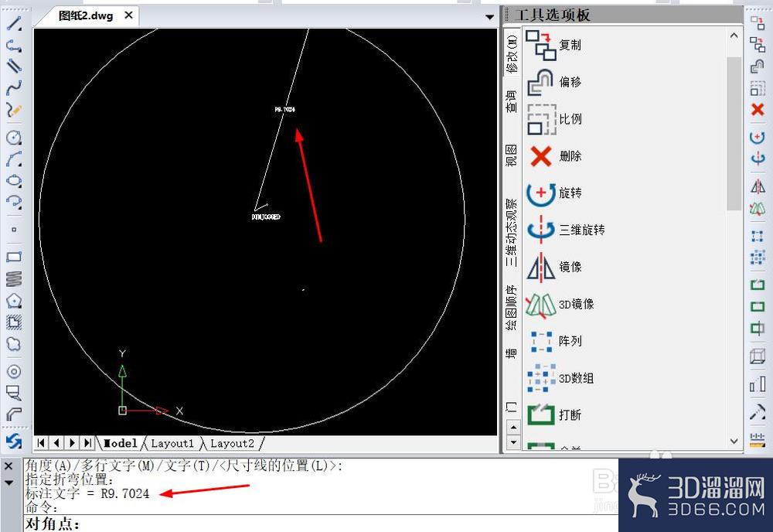Open command line options dropdown arrow
This screenshot has height=532, width=773.
coord(9,483)
